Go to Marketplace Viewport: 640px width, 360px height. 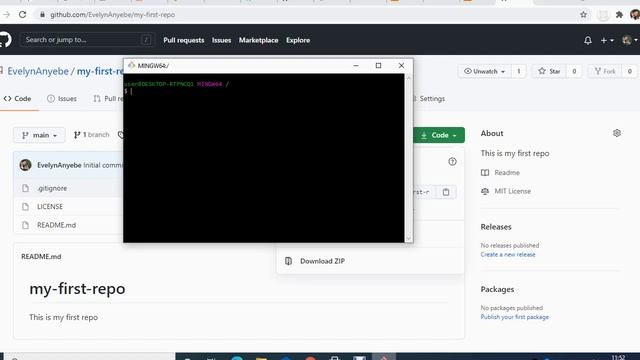pyautogui.click(x=258, y=40)
